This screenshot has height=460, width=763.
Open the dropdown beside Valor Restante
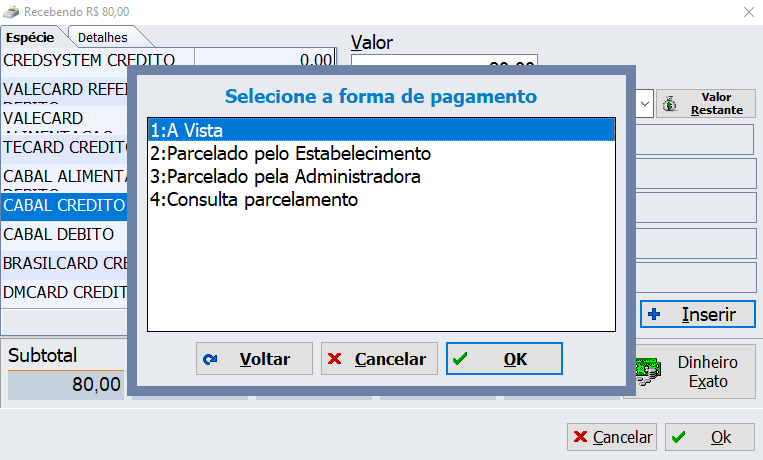pos(644,103)
